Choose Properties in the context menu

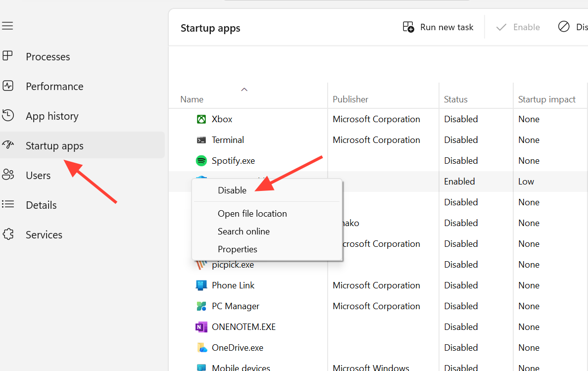[238, 249]
